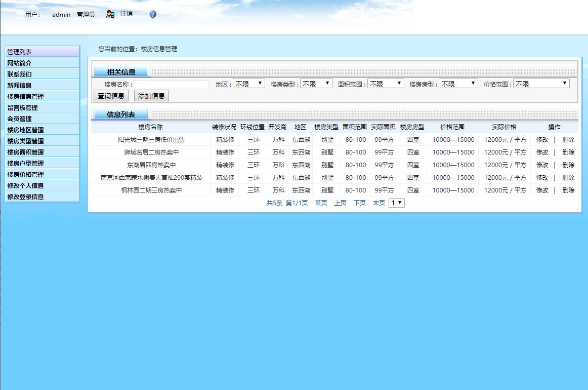Click the 添加信息 add button
588x390 pixels.
tap(152, 95)
